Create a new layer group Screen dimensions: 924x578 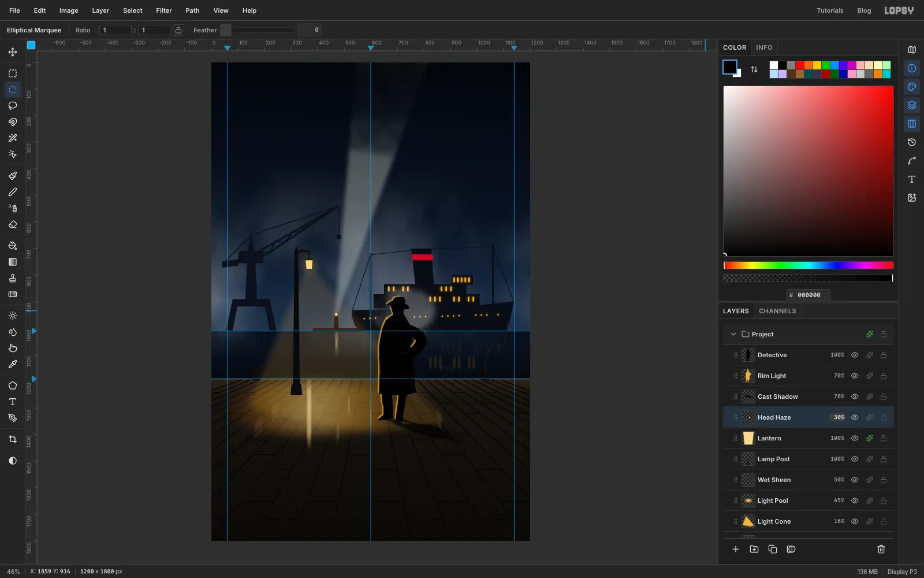pos(754,549)
